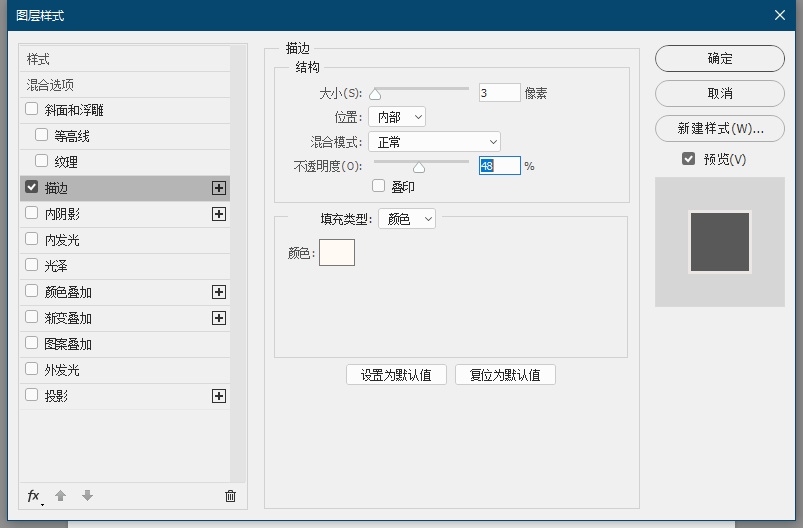The height and width of the screenshot is (528, 803).
Task: Click the plus icon beside 颜色叠加
Action: click(x=219, y=292)
